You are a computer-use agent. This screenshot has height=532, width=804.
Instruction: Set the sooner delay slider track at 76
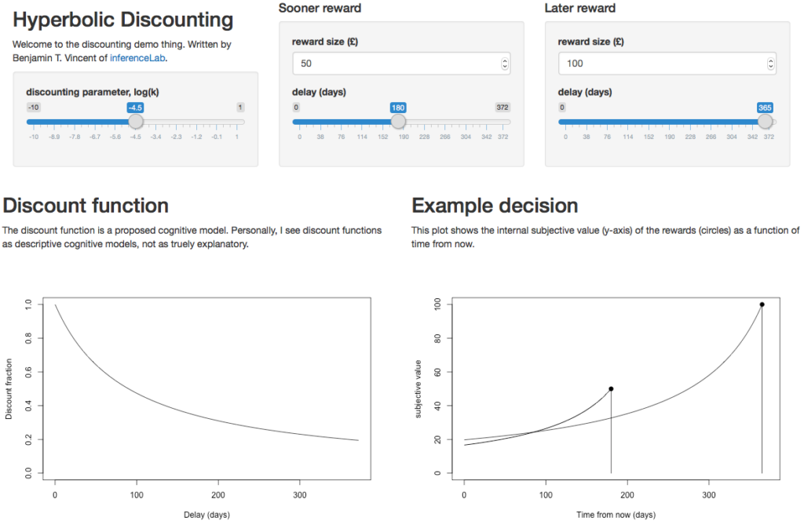(341, 122)
